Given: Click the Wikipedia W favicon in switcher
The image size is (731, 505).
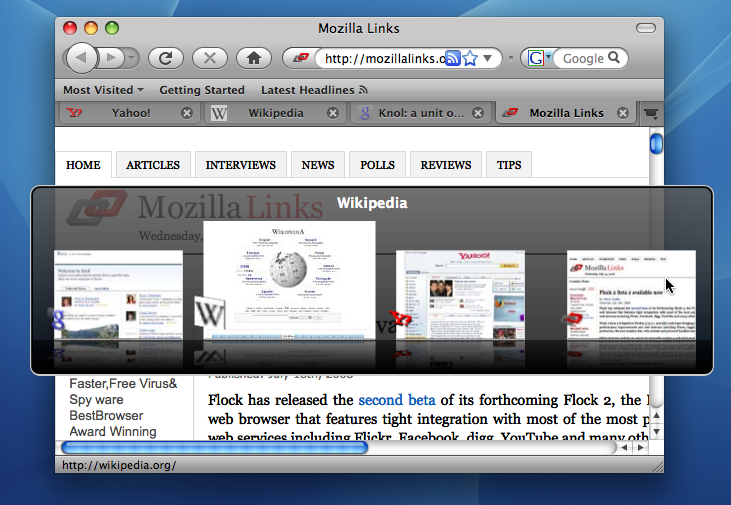Looking at the screenshot, I should 209,313.
